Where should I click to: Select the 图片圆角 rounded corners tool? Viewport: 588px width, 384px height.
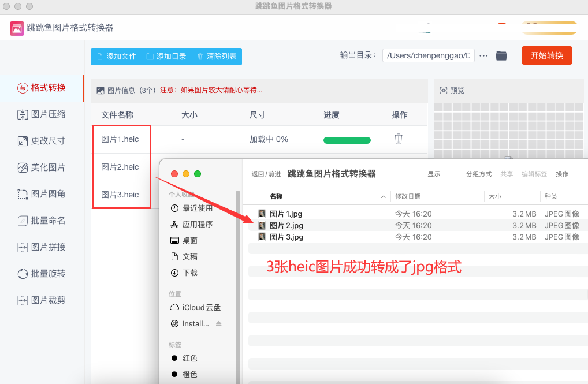point(42,194)
